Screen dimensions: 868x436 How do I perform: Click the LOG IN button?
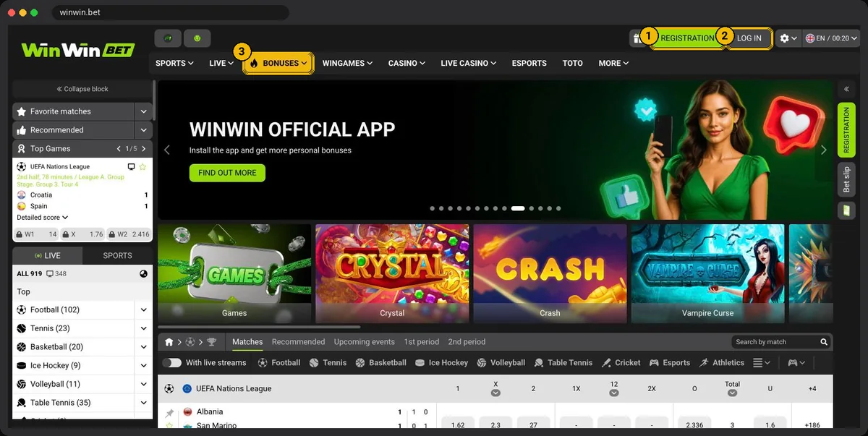pos(749,38)
